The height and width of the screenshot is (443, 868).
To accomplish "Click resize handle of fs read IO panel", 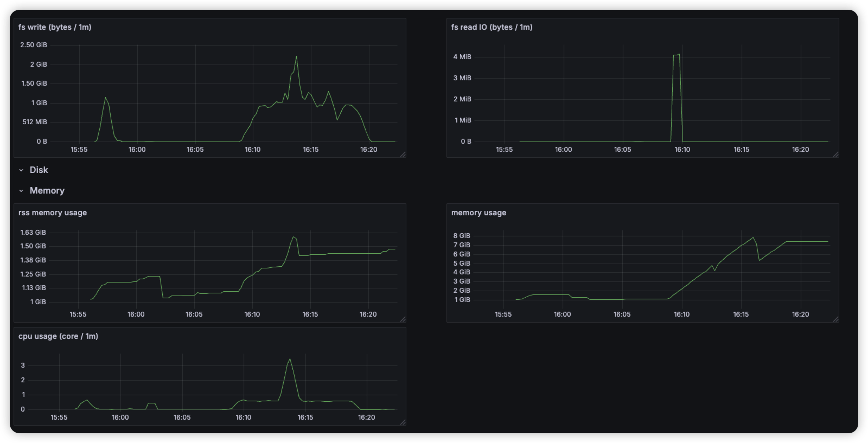I will click(836, 155).
